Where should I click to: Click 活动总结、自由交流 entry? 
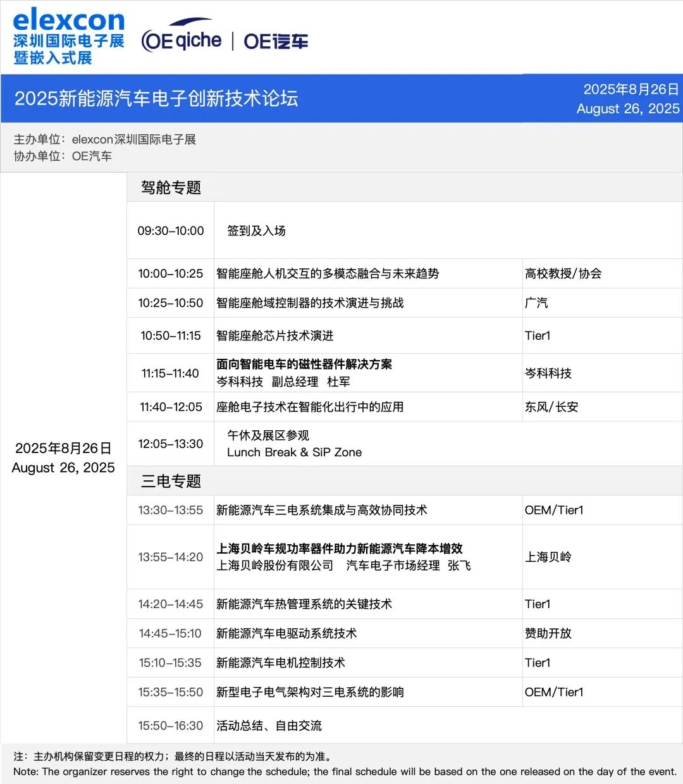269,726
